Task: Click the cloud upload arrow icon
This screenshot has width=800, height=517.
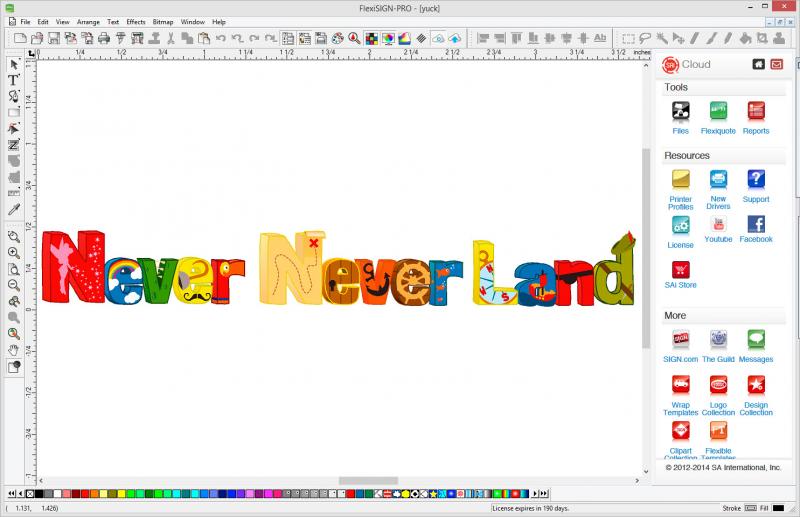Action: (x=455, y=38)
